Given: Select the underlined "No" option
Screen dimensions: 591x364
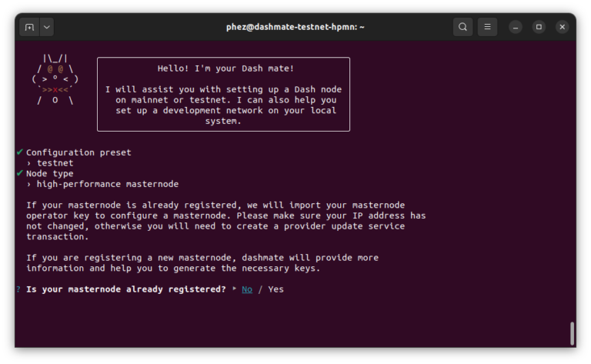Looking at the screenshot, I should (247, 289).
